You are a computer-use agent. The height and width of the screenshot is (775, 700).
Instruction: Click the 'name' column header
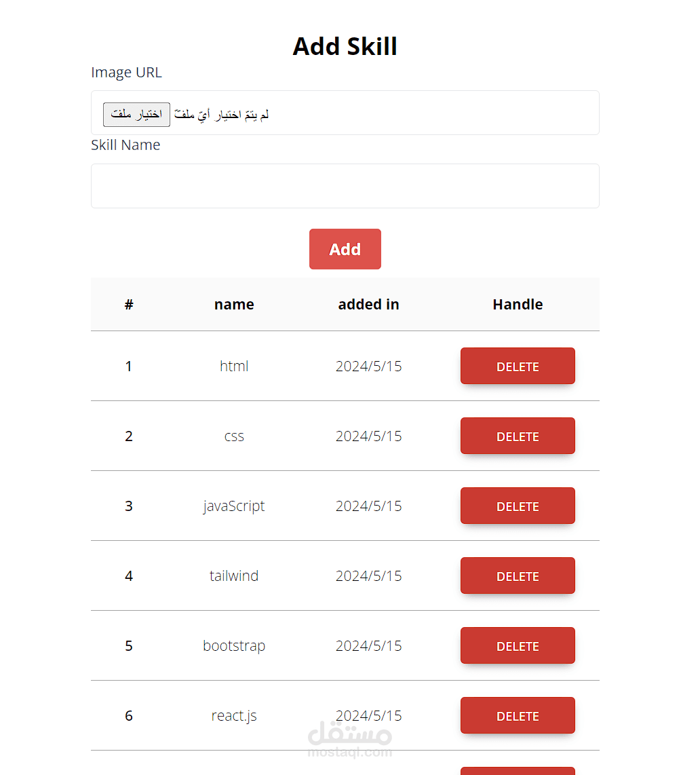(234, 305)
